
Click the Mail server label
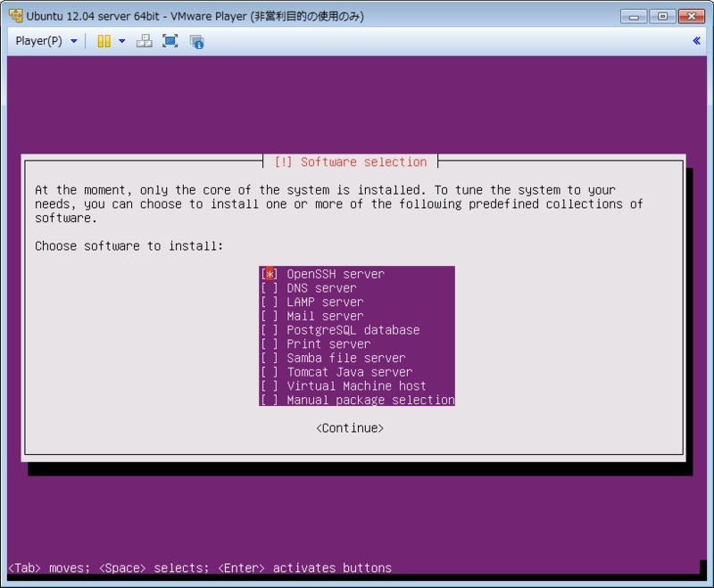[325, 316]
